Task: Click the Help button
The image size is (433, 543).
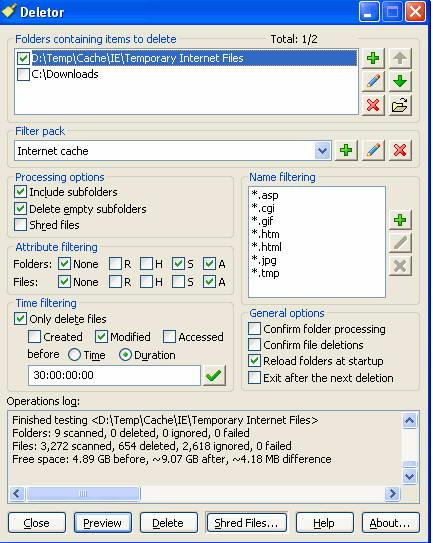Action: (325, 523)
